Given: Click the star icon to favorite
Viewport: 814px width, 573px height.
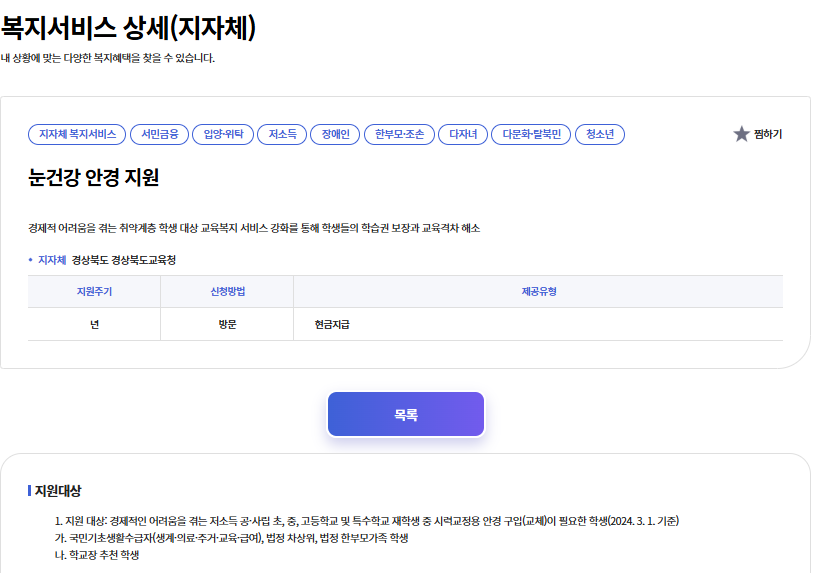Looking at the screenshot, I should coord(741,134).
